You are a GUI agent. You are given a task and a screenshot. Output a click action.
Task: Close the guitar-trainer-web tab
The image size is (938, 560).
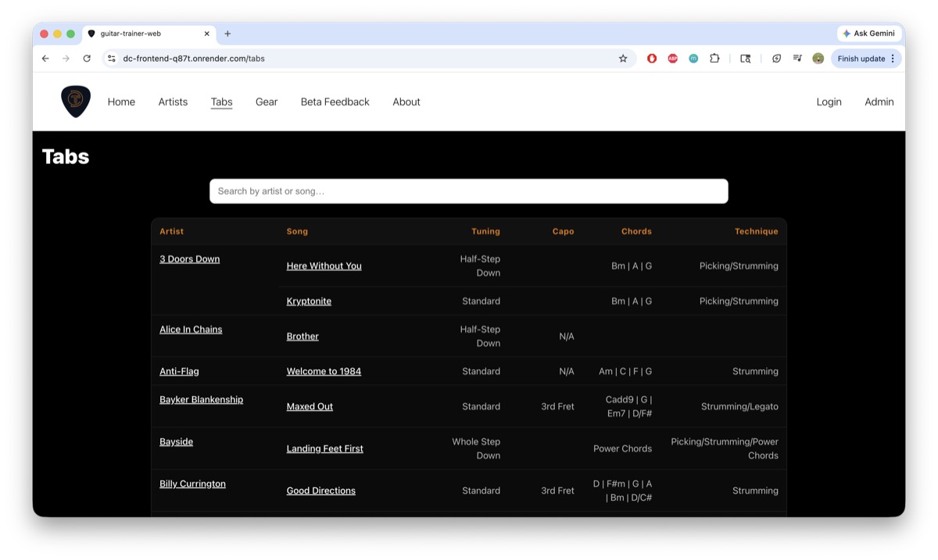[207, 34]
